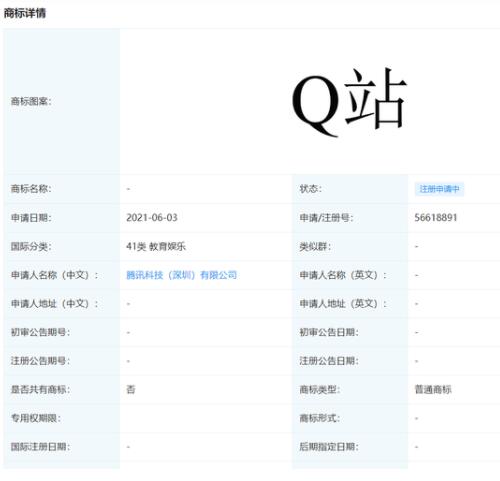Click the 商标名称 label
The image size is (500, 481).
31,189
